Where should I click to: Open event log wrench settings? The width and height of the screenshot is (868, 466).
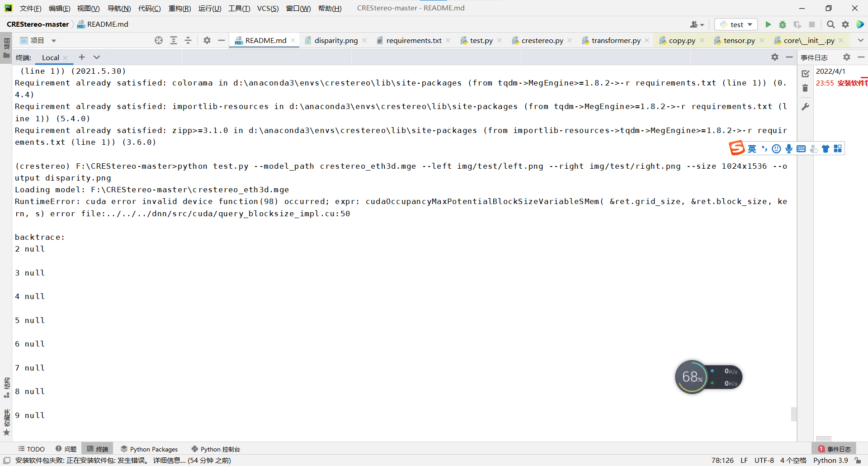(805, 107)
